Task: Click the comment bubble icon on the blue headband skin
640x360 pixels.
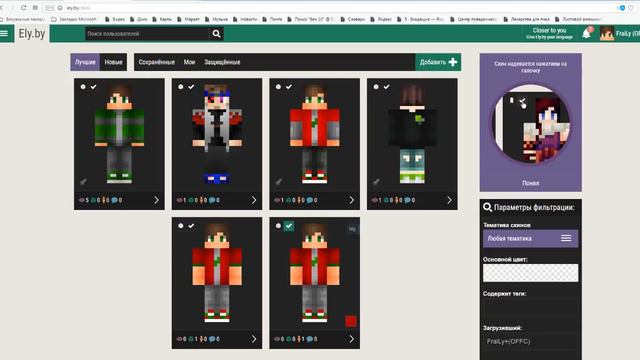Action: [x=212, y=200]
